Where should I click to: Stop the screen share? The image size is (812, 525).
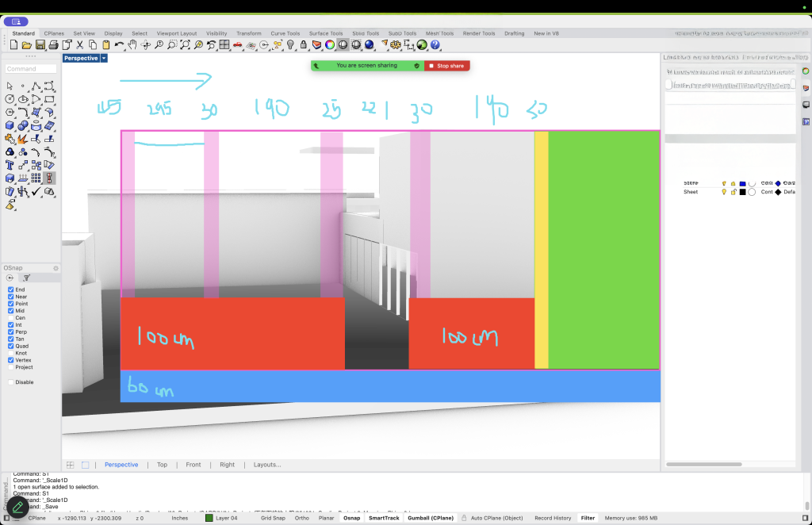(447, 66)
